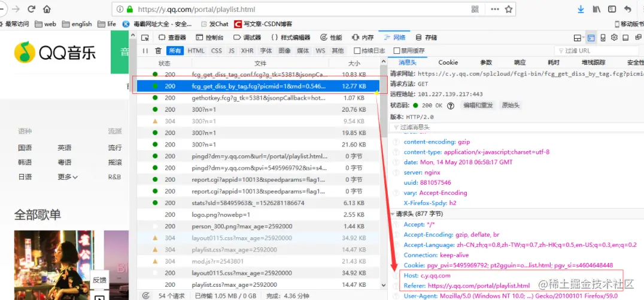Open devtools settings gear icon
Viewport: 644px width, 300px height.
coord(614,37)
